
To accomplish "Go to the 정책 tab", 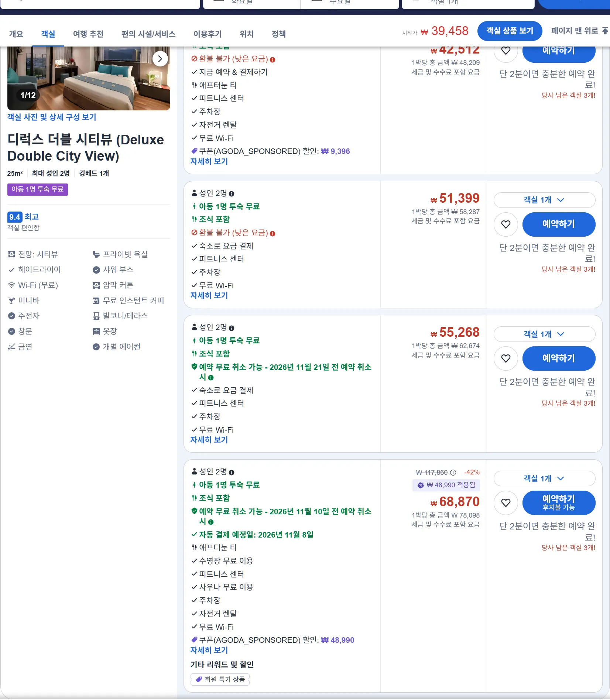I will (x=279, y=34).
